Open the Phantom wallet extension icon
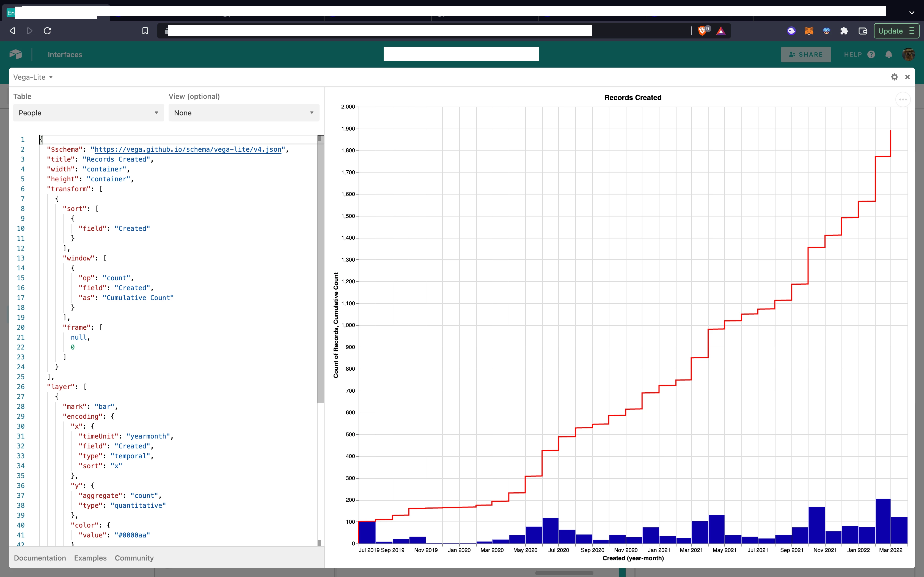 click(x=791, y=31)
